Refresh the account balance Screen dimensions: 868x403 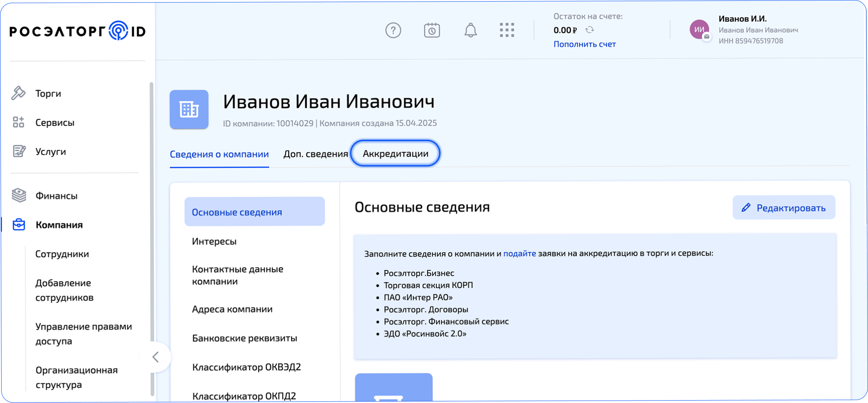589,30
